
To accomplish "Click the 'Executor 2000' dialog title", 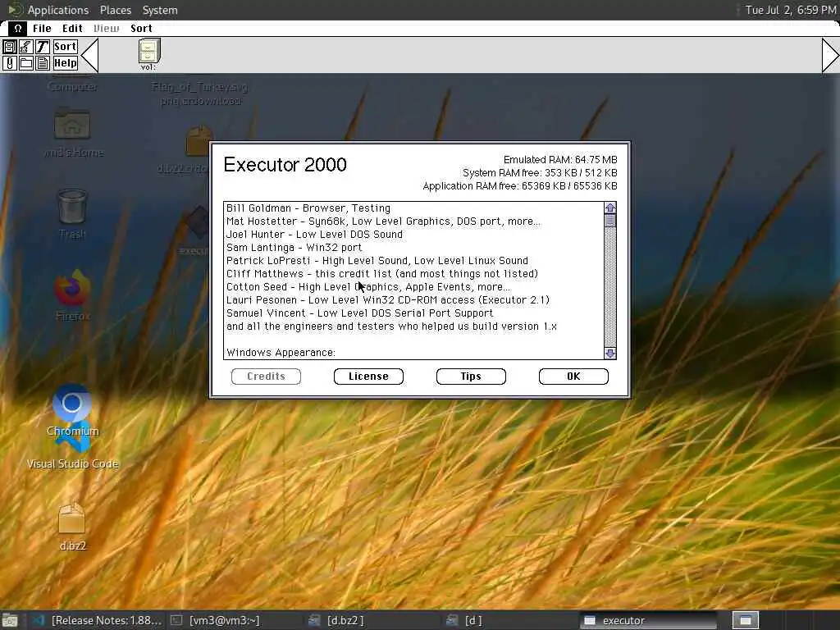I will click(285, 164).
